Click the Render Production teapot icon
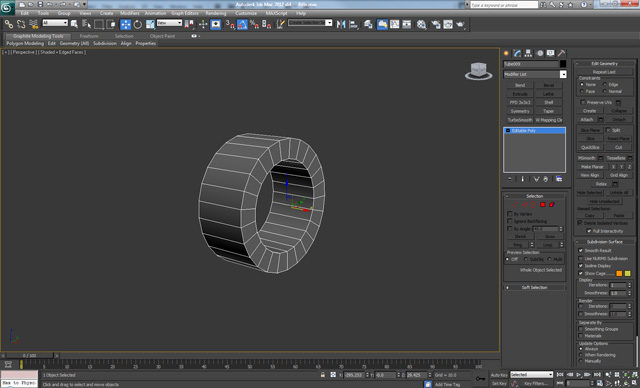 pos(460,24)
